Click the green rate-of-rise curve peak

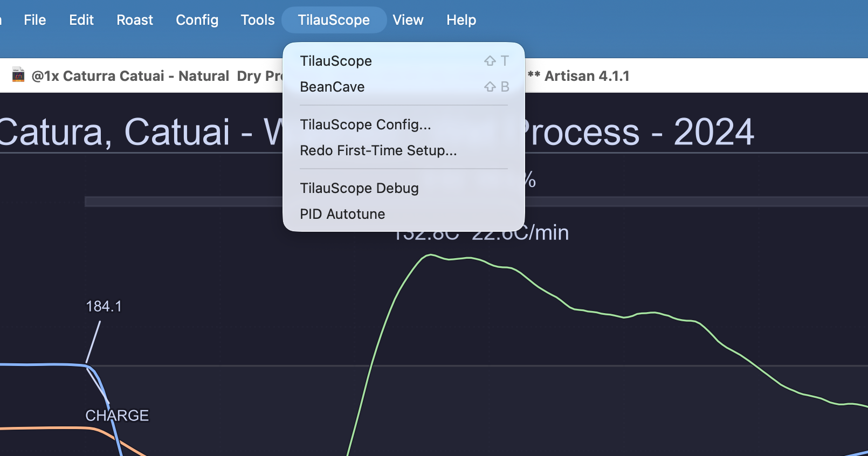[430, 255]
